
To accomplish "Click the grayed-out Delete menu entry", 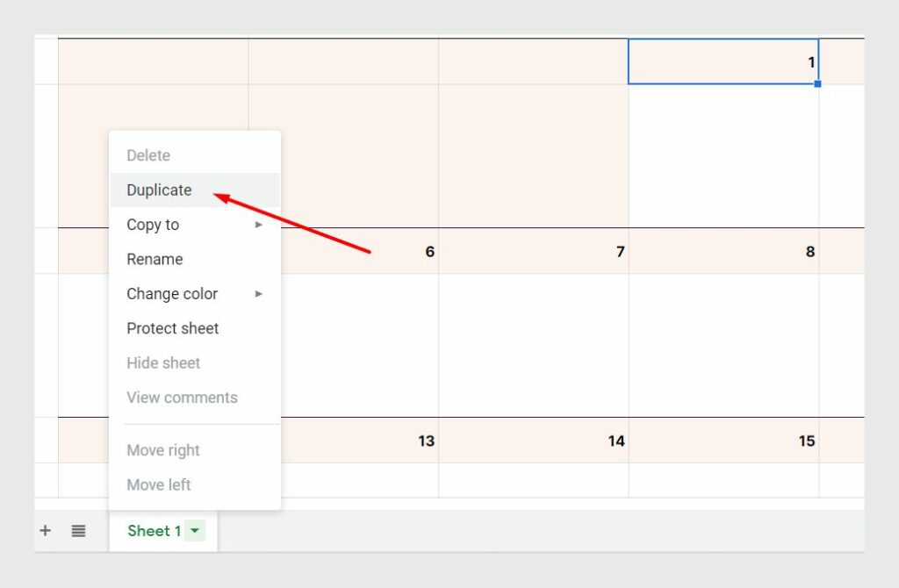I will point(147,155).
